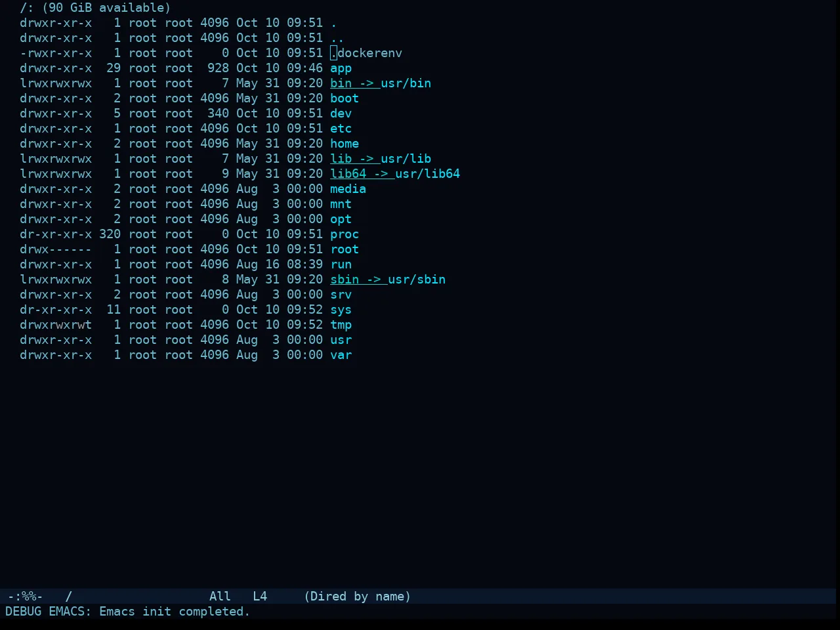Click the 09:46 timestamp of app

click(x=304, y=68)
